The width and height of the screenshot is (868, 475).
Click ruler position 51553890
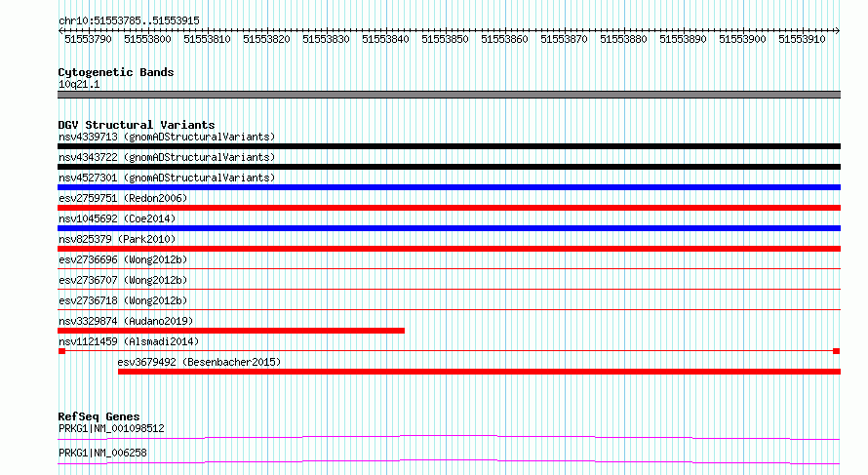[x=683, y=39]
